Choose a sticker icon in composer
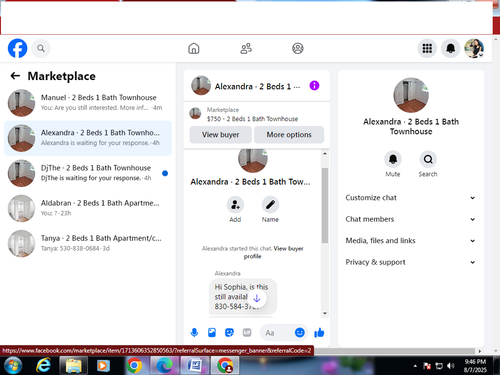 coord(229,332)
